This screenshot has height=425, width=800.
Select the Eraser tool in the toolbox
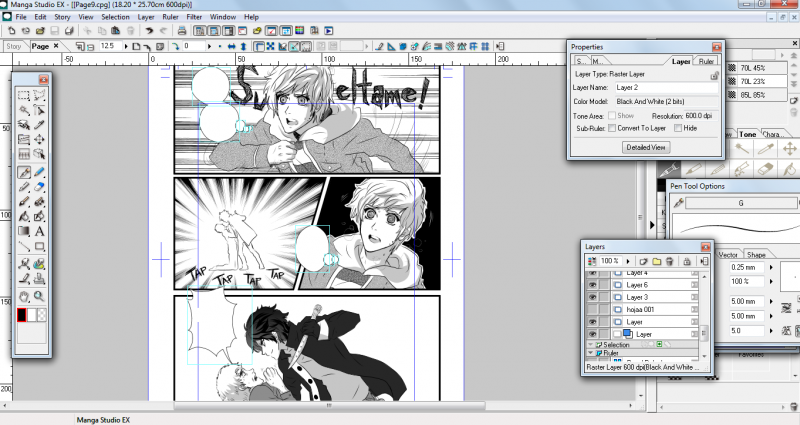(39, 187)
